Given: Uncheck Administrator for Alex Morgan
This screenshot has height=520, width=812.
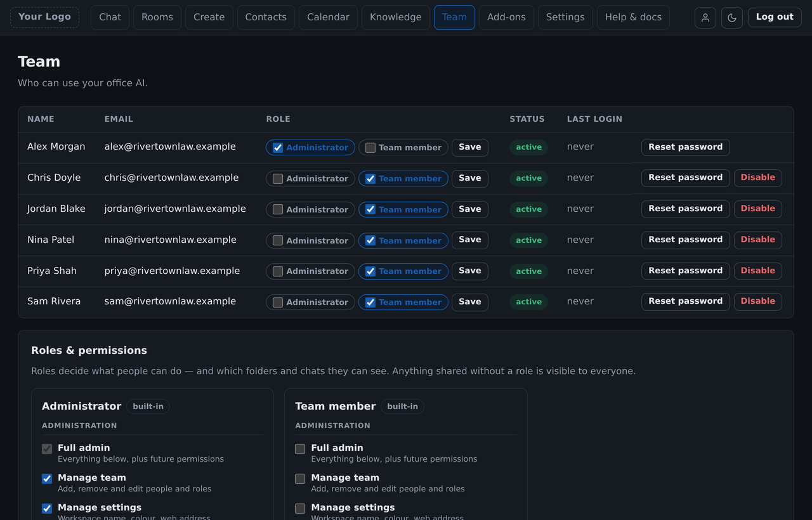Looking at the screenshot, I should point(278,148).
